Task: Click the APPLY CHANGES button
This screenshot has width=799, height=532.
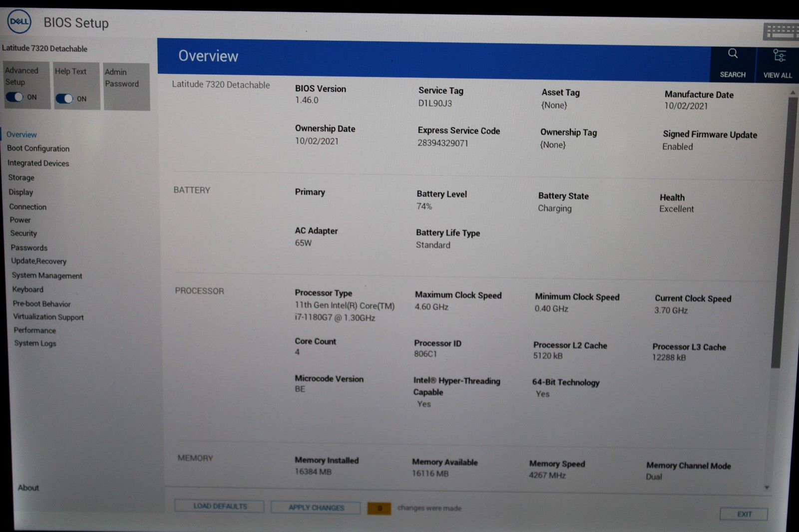Action: [x=316, y=508]
